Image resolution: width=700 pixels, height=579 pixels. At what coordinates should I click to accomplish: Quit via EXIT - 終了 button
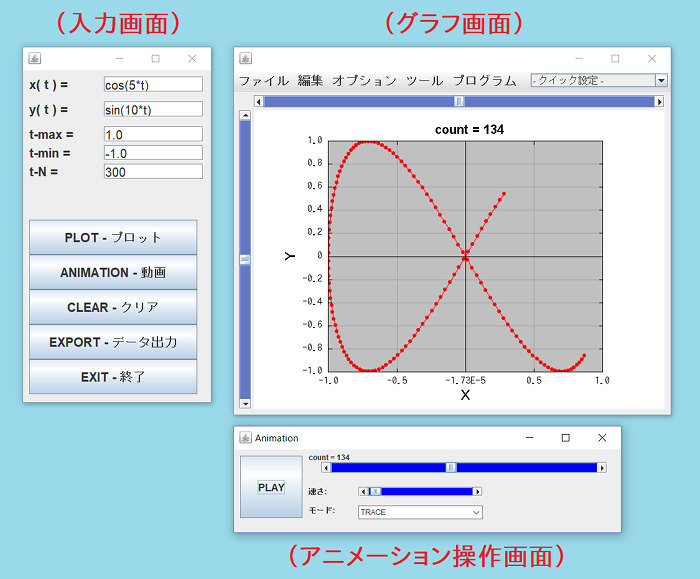[113, 377]
